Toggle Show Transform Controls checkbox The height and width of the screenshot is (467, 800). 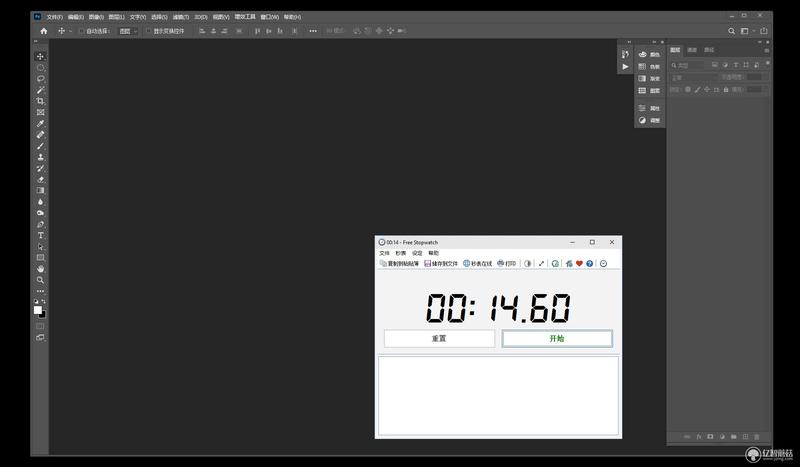point(148,31)
